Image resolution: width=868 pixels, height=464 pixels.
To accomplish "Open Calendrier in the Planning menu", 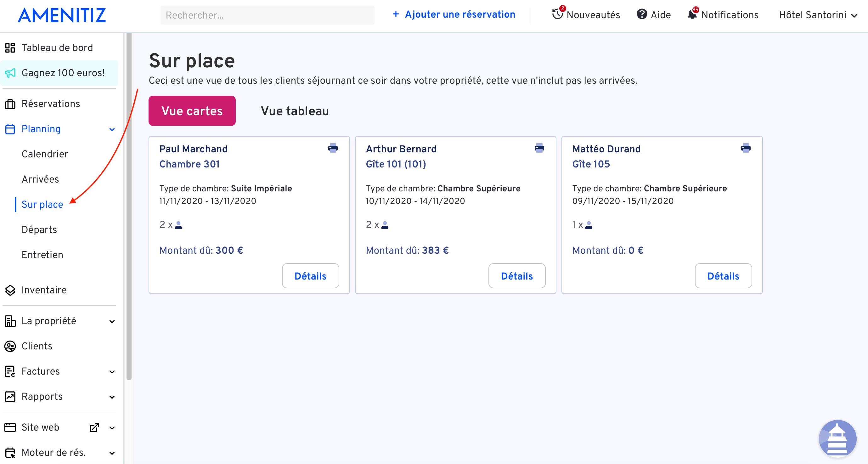I will (45, 154).
